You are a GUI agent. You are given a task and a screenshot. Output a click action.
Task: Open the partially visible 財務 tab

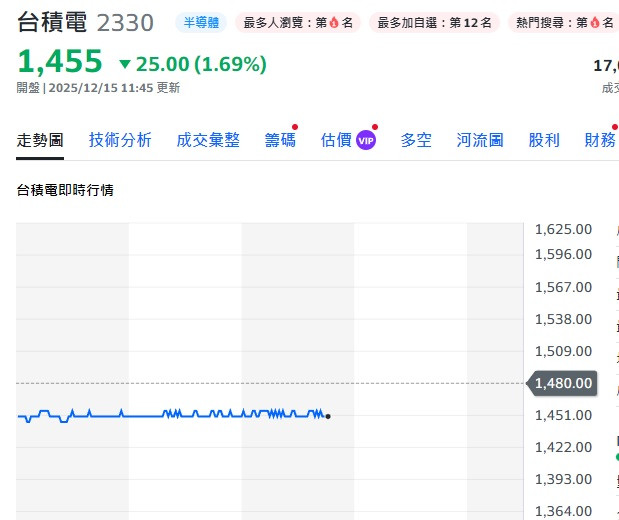pos(600,140)
